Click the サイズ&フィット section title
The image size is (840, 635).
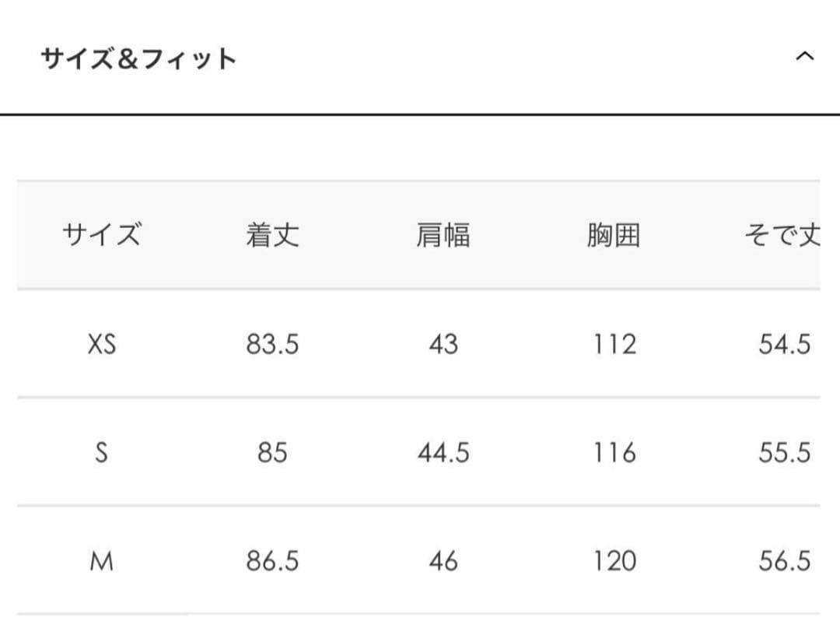click(x=138, y=59)
